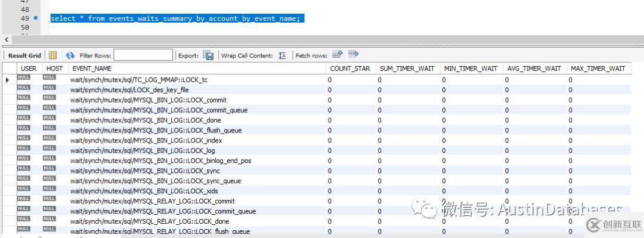Toggle Wrap Cell Content icon
The image size is (644, 238).
[282, 55]
